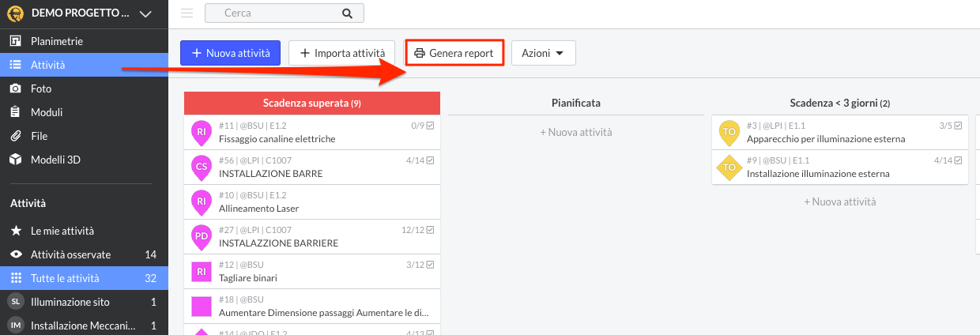This screenshot has height=335, width=980.
Task: Click the magenta square marker of task #18
Action: [x=202, y=307]
